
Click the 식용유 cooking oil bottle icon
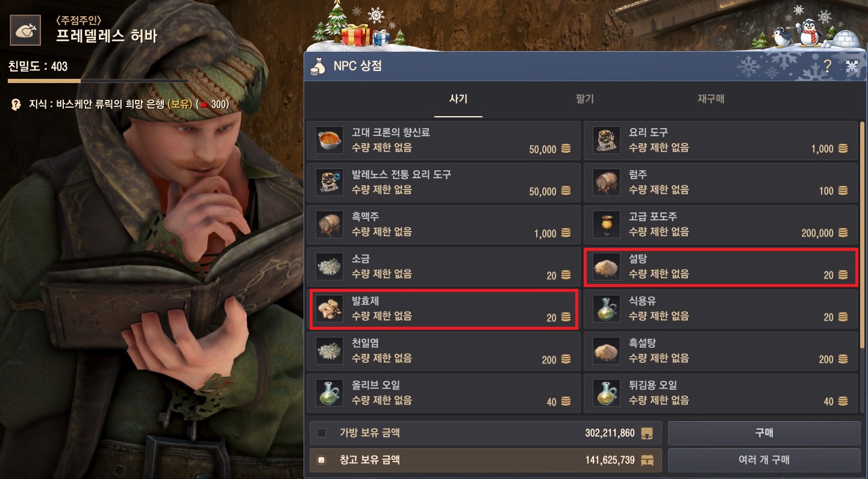pyautogui.click(x=607, y=309)
